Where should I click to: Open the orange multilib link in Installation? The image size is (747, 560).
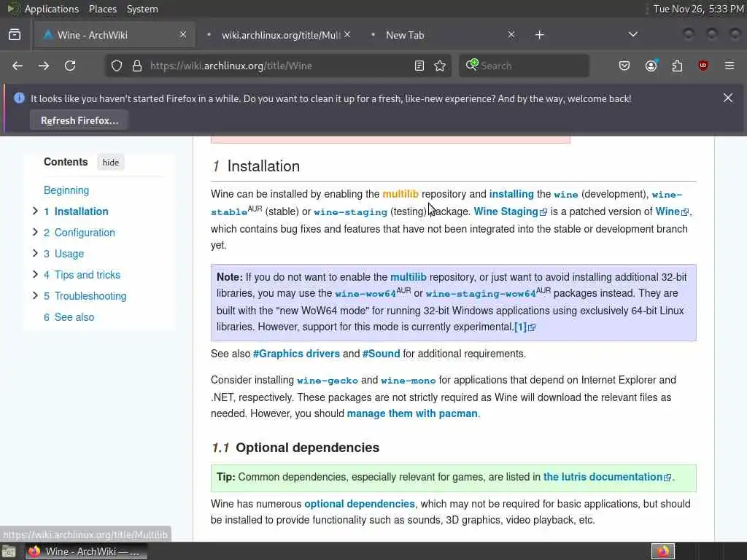click(400, 194)
